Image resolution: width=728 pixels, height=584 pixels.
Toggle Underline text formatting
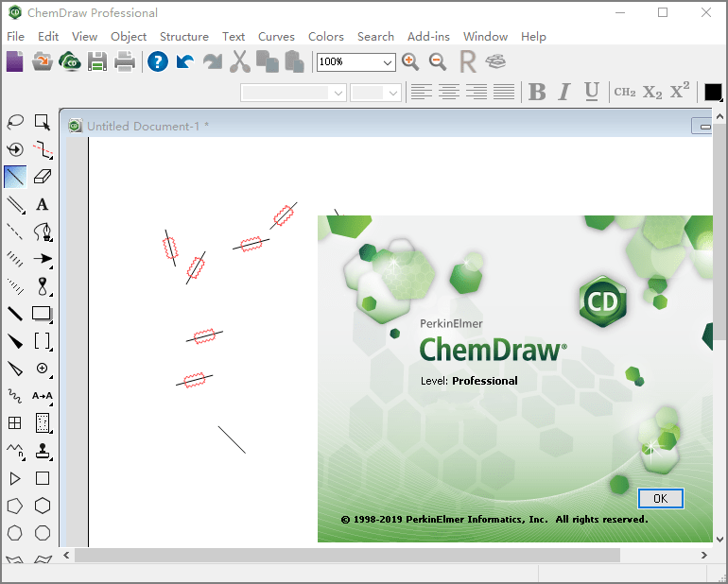click(x=592, y=92)
